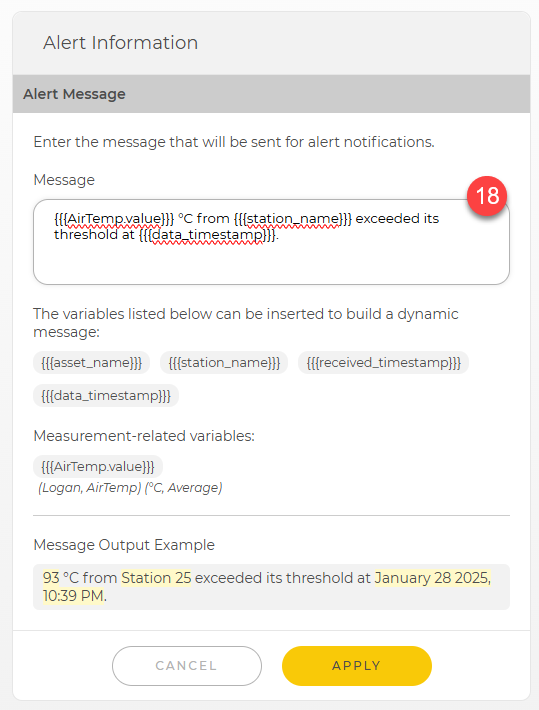The image size is (539, 710).
Task: Click inside the Message text box's empty area
Action: click(x=271, y=265)
